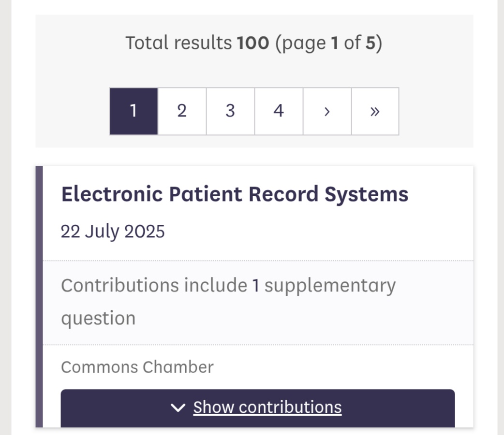Select the highlighted current page 1 button

(133, 111)
